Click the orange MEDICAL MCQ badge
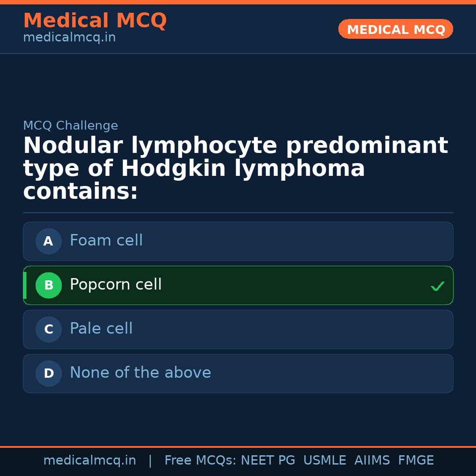This screenshot has width=476, height=476. (396, 29)
